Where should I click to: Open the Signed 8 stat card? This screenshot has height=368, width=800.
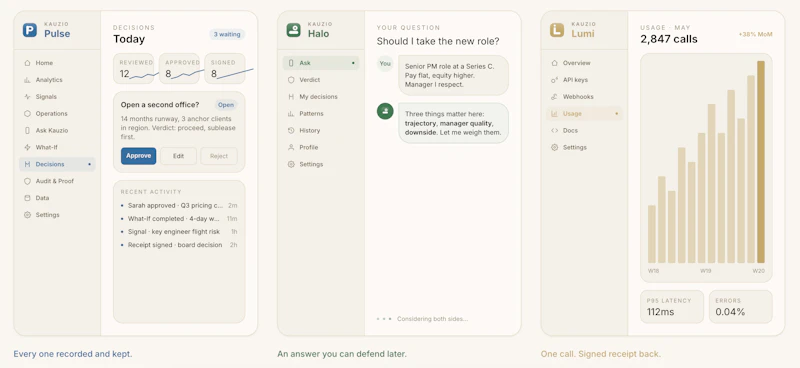tap(224, 68)
